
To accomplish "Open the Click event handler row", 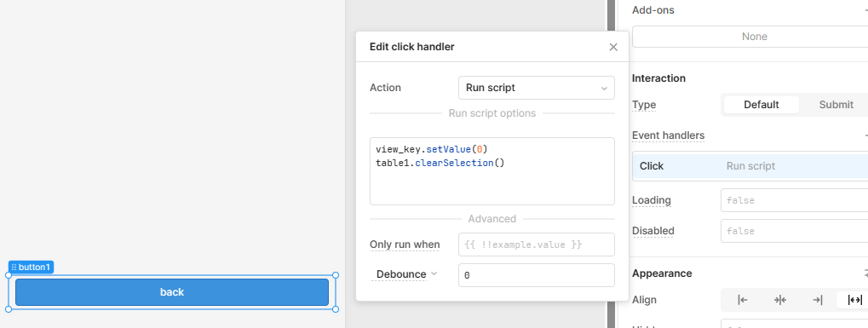I will 750,166.
